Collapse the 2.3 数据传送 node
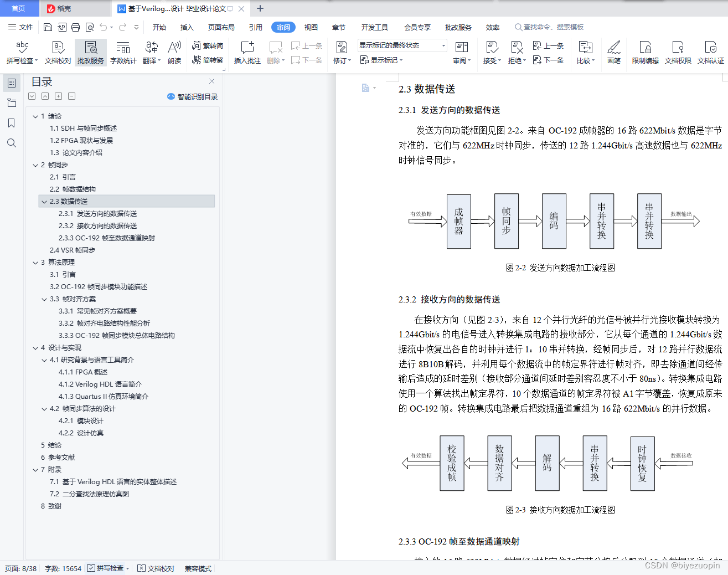This screenshot has width=728, height=575. [x=44, y=202]
